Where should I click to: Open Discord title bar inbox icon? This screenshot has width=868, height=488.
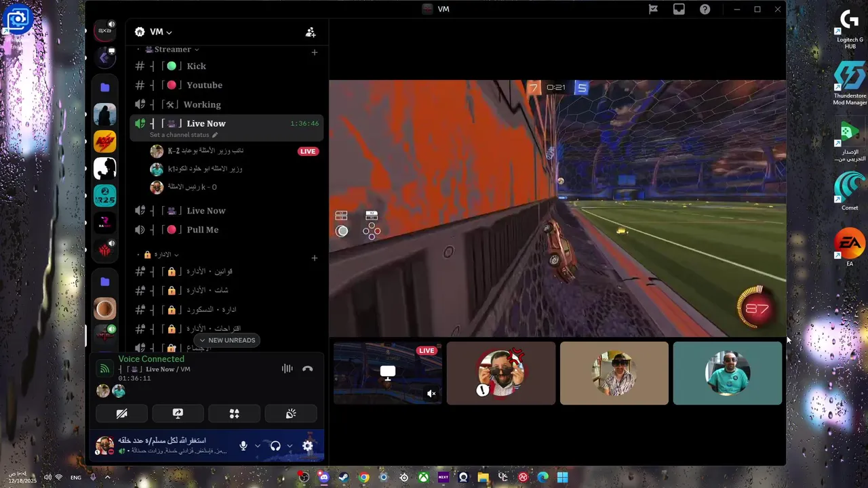point(679,9)
